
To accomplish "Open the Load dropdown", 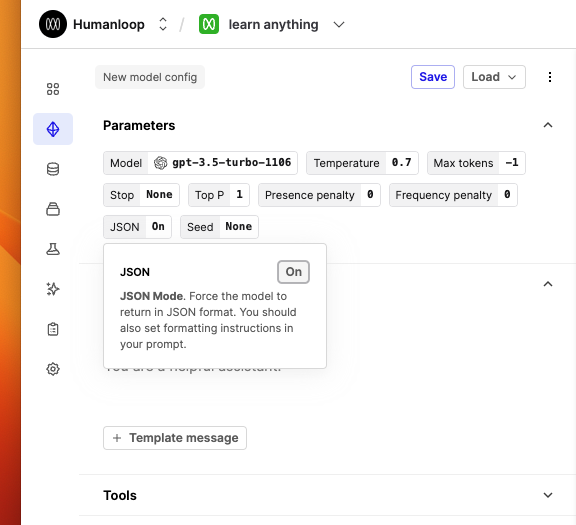I will pos(494,77).
